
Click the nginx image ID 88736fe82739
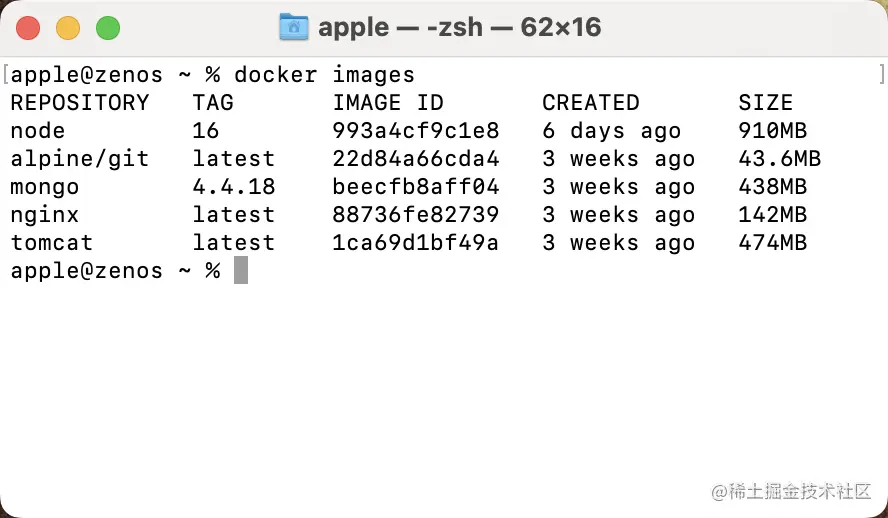(x=416, y=215)
